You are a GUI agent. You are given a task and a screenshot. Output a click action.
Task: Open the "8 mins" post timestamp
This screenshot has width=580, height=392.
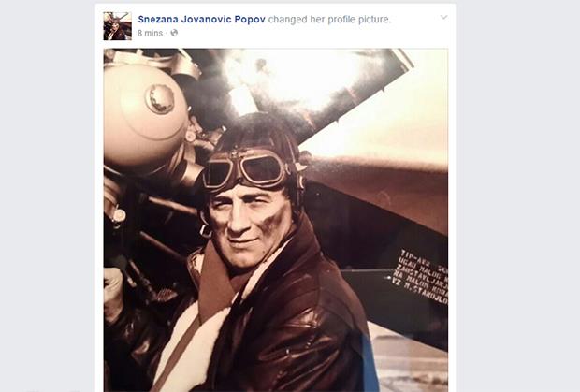tap(151, 33)
